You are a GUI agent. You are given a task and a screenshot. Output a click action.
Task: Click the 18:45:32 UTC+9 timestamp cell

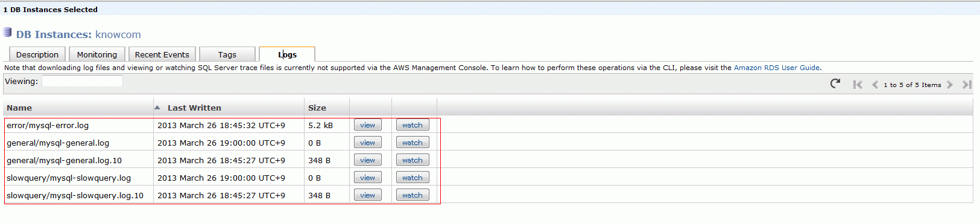(x=229, y=125)
